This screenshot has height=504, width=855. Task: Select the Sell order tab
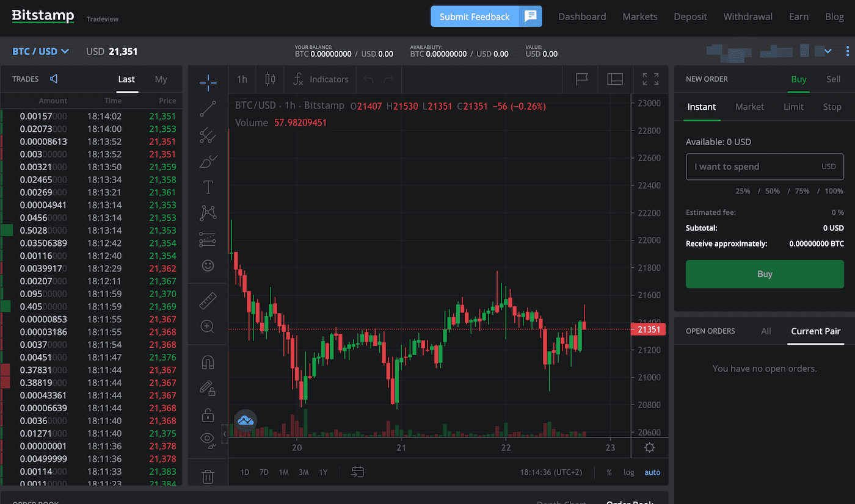[833, 79]
